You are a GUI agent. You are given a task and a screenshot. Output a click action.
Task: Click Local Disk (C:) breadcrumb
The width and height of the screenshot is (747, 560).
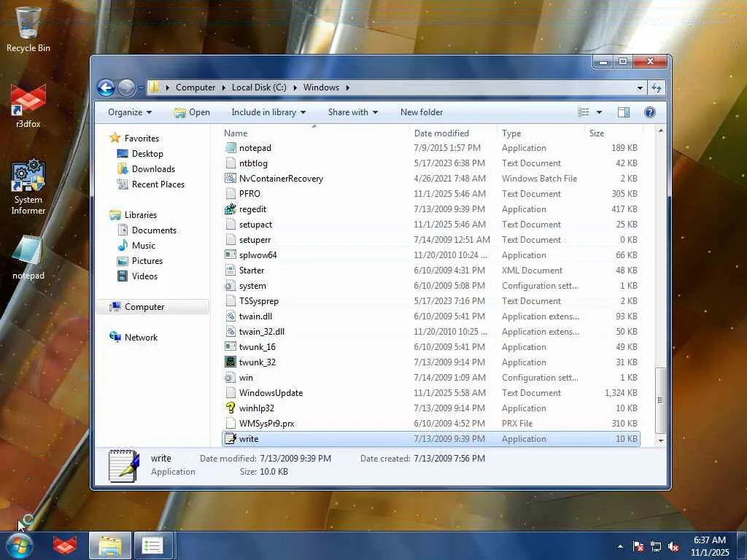[259, 87]
